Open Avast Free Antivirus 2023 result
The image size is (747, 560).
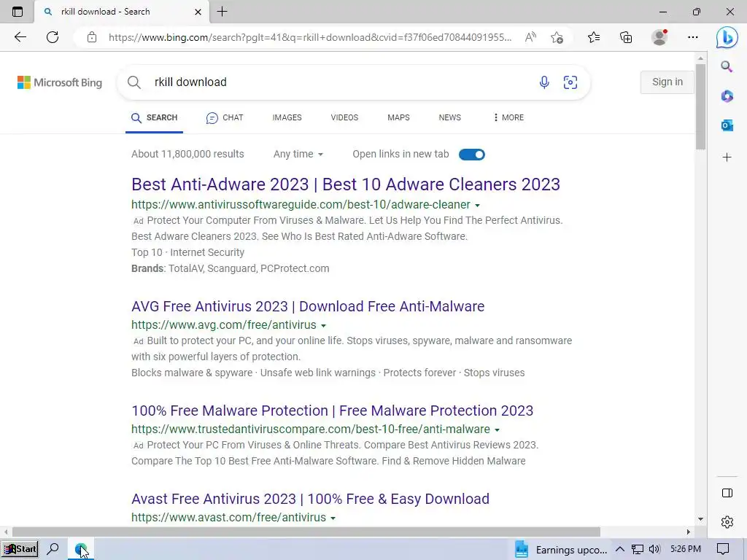point(310,499)
